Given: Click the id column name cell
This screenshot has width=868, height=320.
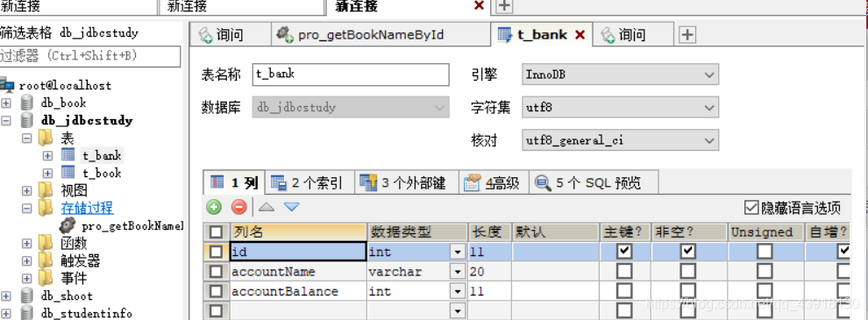Looking at the screenshot, I should coord(298,252).
